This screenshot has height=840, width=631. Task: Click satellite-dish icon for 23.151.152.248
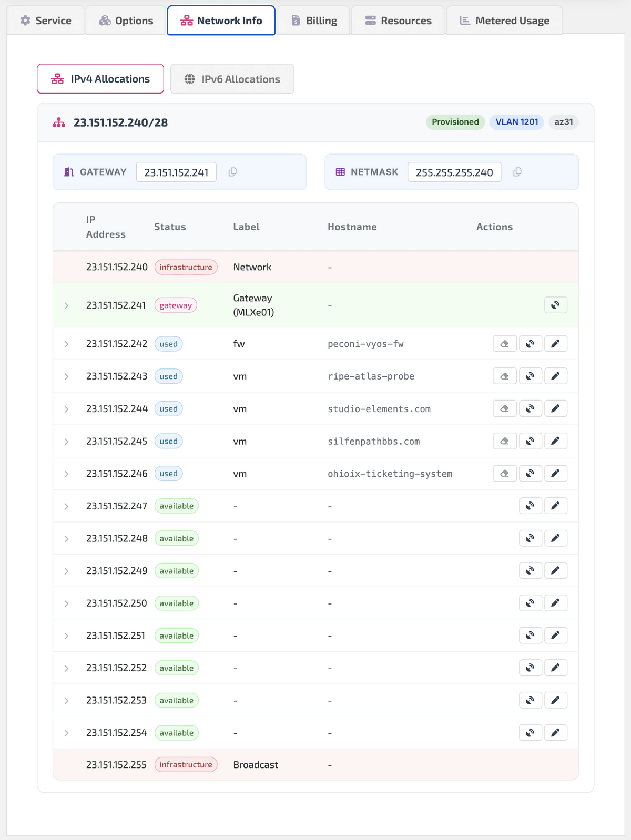(x=531, y=538)
